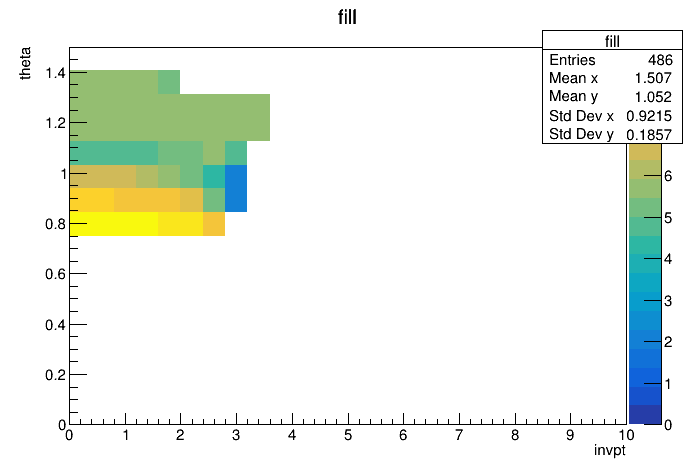Image resolution: width=696 pixels, height=472 pixels.
Task: Select the entries value 486
Action: tap(660, 60)
